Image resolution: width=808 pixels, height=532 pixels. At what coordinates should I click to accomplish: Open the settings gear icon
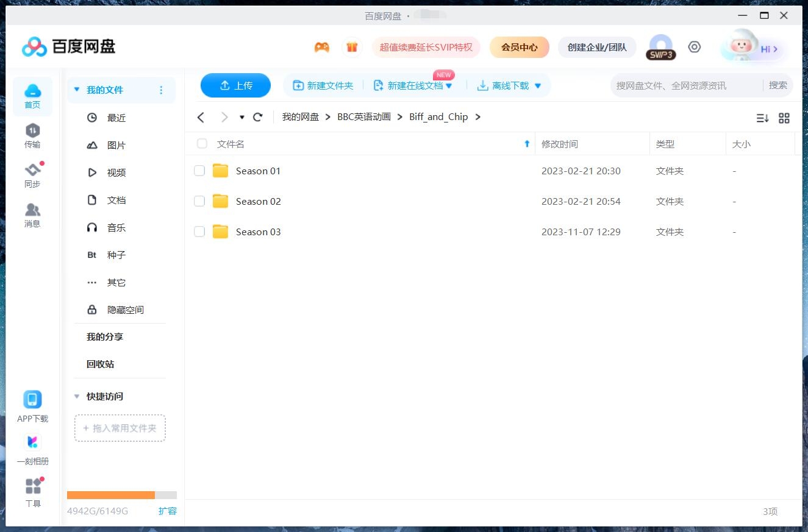pyautogui.click(x=695, y=46)
